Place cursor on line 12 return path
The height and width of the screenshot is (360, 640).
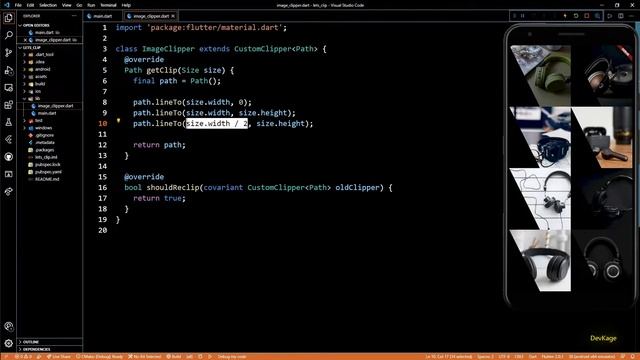click(x=159, y=145)
